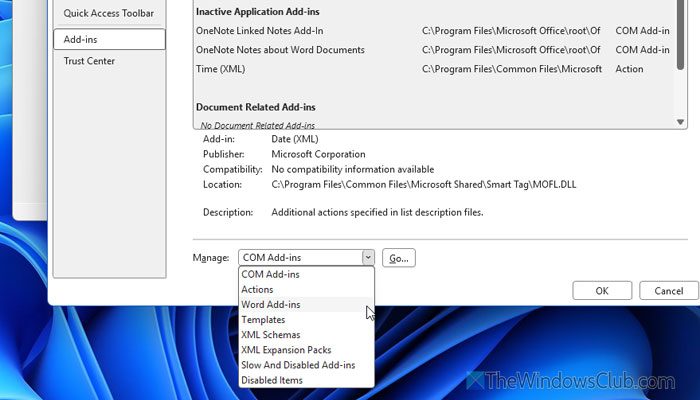Choose Templates from the Manage list

coord(306,320)
